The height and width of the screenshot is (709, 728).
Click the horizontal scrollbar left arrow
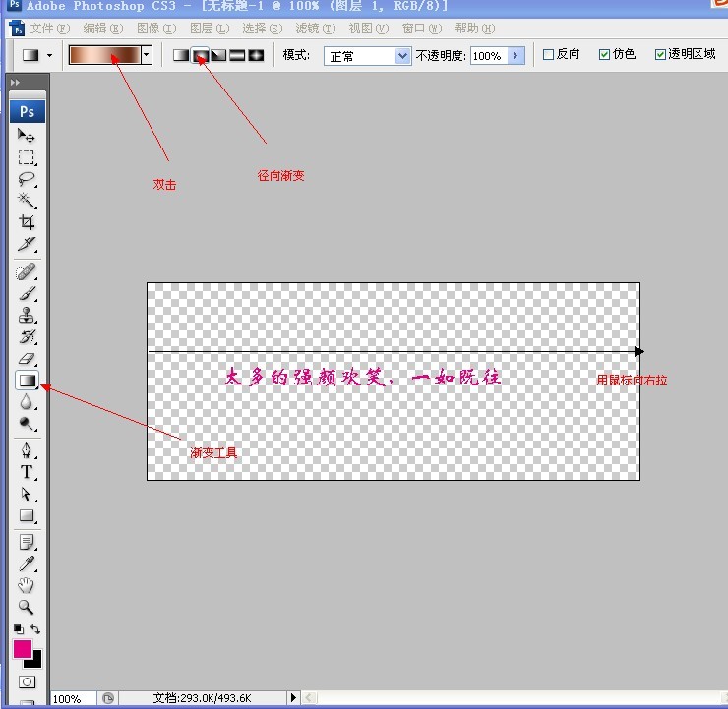point(309,697)
